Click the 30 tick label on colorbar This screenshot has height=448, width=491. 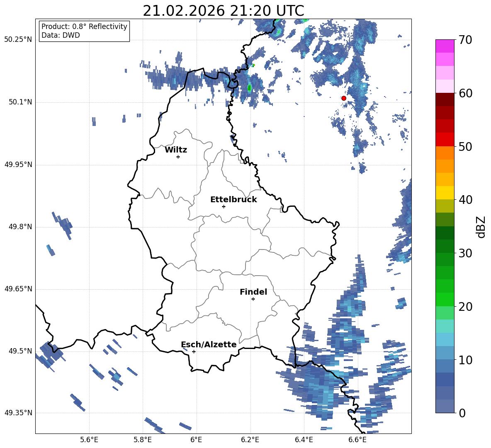tap(465, 253)
